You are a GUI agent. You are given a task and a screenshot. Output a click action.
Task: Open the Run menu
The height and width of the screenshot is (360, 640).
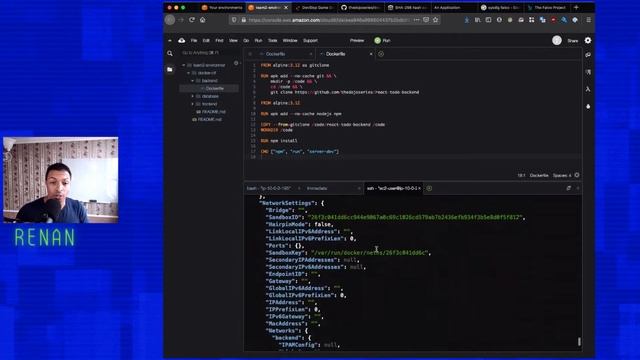coord(258,40)
